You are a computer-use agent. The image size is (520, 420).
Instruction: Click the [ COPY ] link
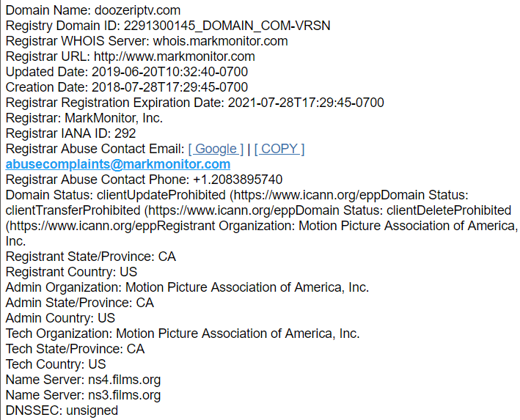[279, 149]
